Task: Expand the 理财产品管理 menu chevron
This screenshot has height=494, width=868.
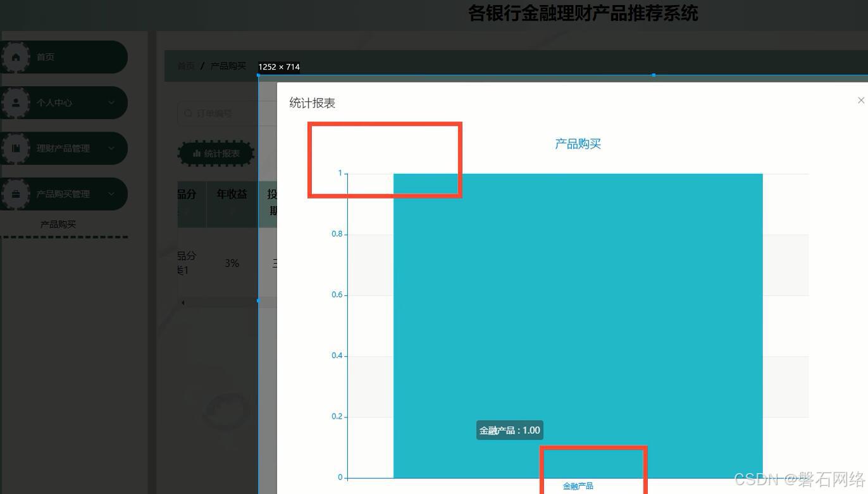Action: point(112,148)
